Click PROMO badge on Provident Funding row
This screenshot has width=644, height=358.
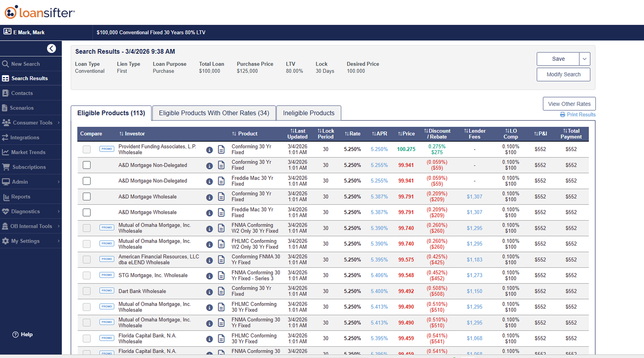coord(107,149)
